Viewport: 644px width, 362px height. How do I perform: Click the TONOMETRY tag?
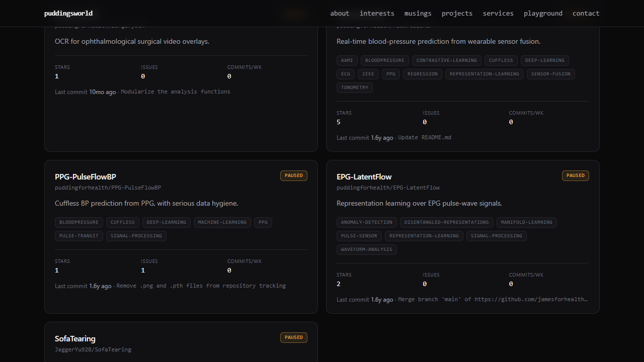[355, 87]
